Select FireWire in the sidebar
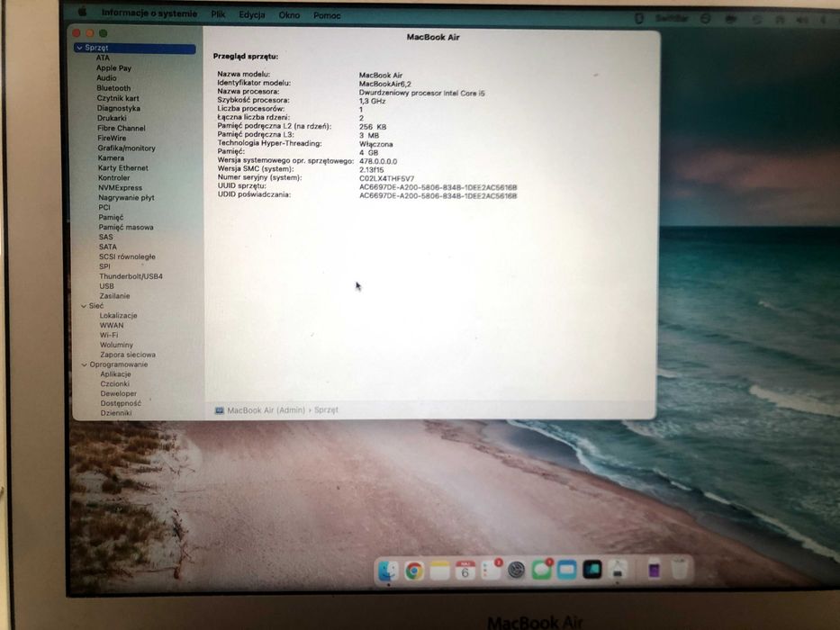 pos(112,138)
